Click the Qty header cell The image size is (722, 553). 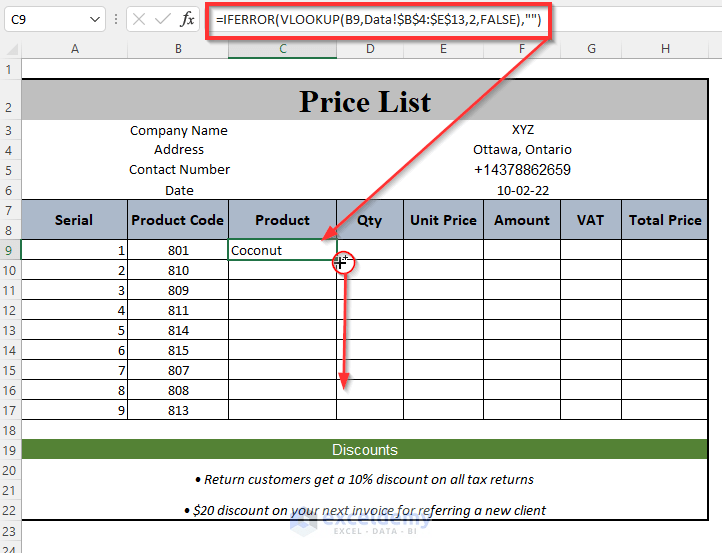tap(370, 220)
